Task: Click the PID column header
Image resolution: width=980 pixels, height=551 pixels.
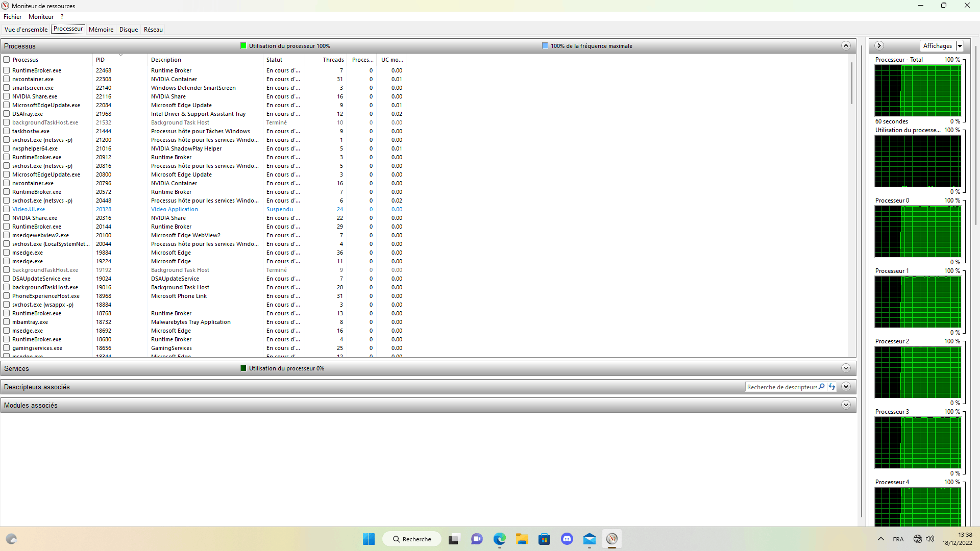Action: coord(101,60)
